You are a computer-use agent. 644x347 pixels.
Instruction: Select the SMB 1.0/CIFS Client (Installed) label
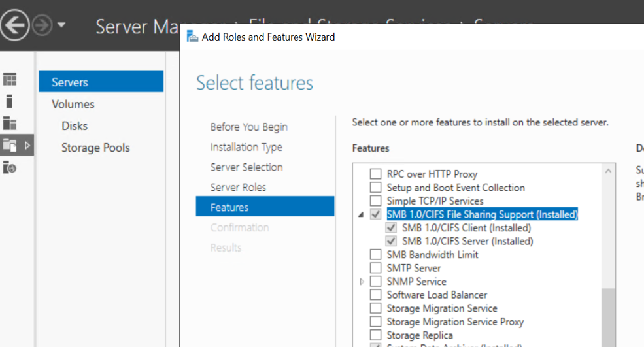[467, 228]
